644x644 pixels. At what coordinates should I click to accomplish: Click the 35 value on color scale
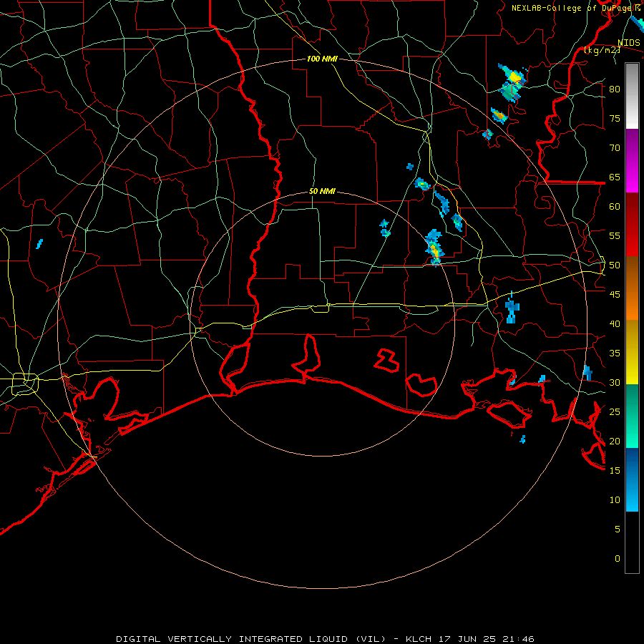point(615,353)
